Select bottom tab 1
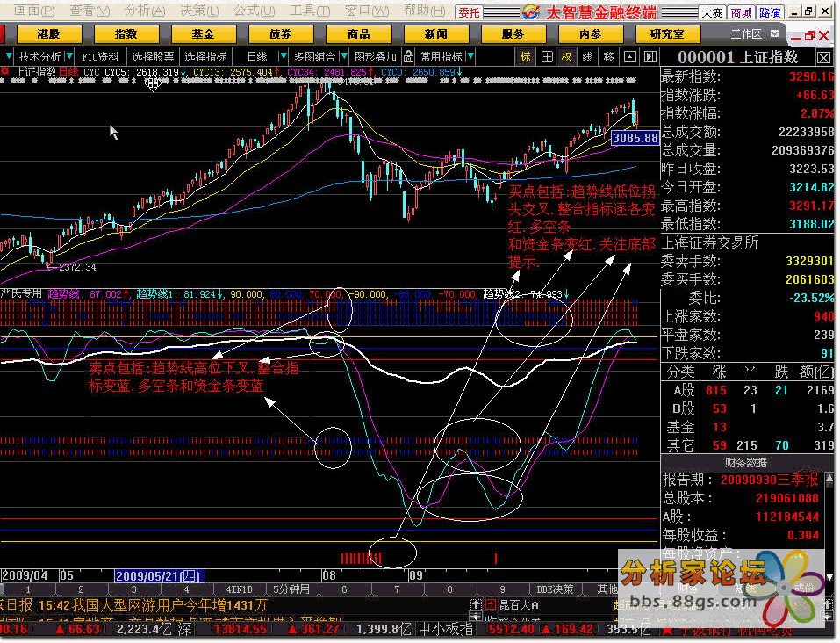The height and width of the screenshot is (643, 840). click(28, 589)
